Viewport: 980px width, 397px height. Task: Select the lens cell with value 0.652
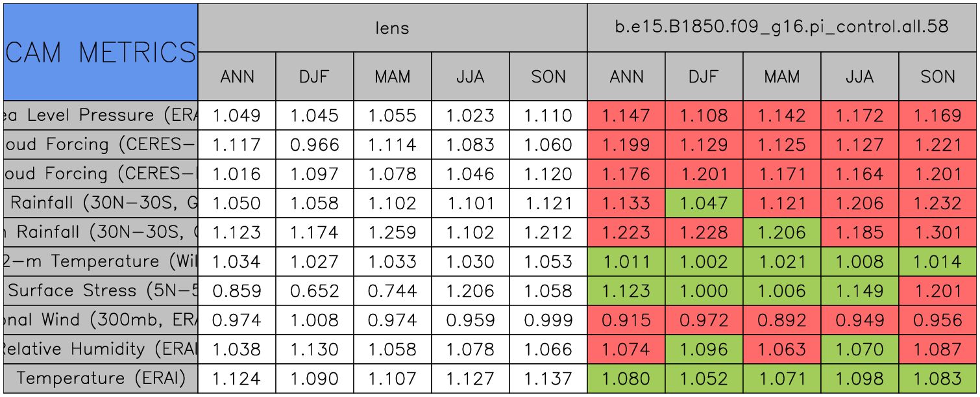click(x=314, y=291)
